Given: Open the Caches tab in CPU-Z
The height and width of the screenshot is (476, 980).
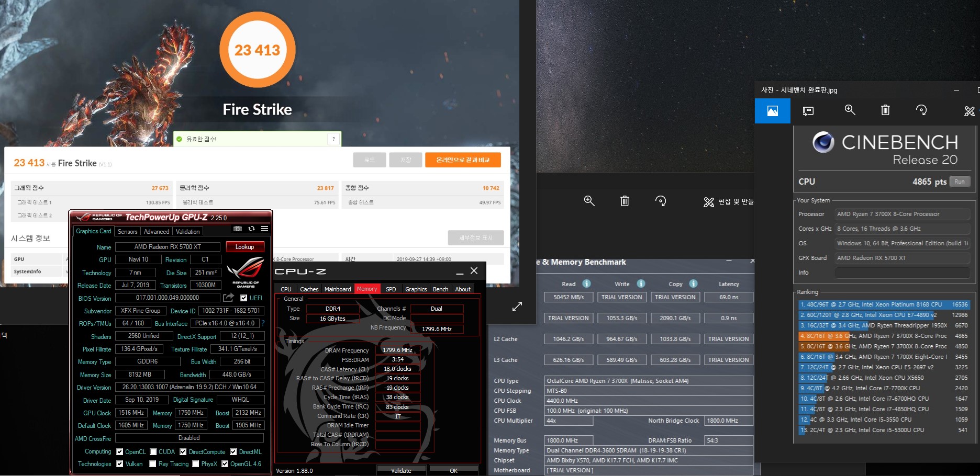Looking at the screenshot, I should tap(309, 289).
